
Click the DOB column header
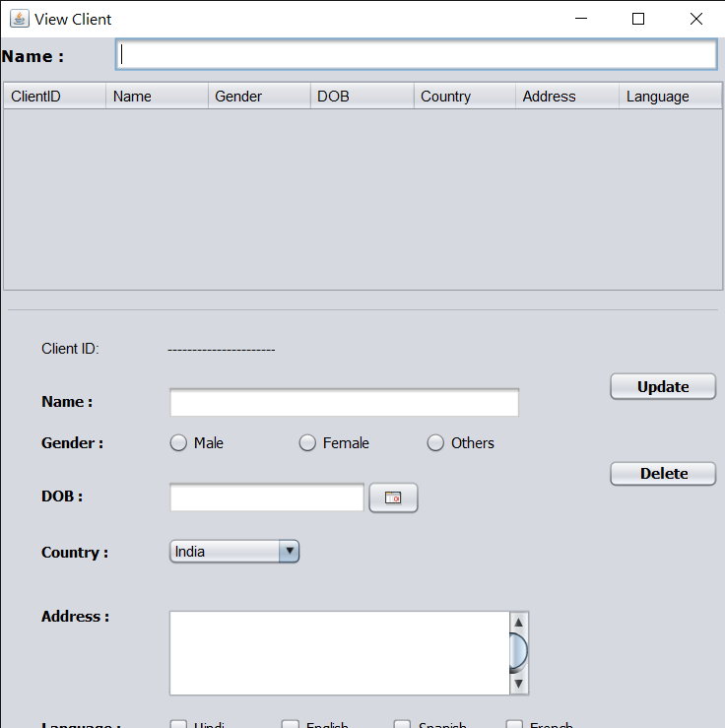[362, 97]
